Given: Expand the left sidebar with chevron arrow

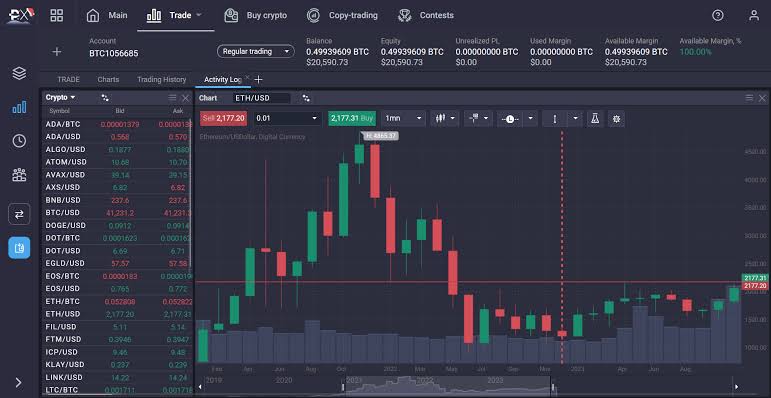Looking at the screenshot, I should point(19,382).
